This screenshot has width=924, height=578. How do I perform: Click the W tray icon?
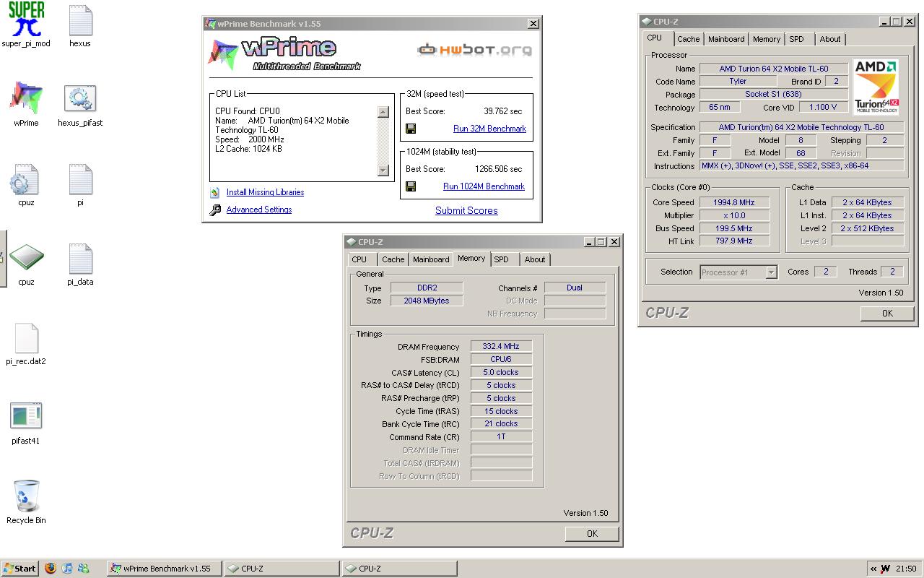885,569
